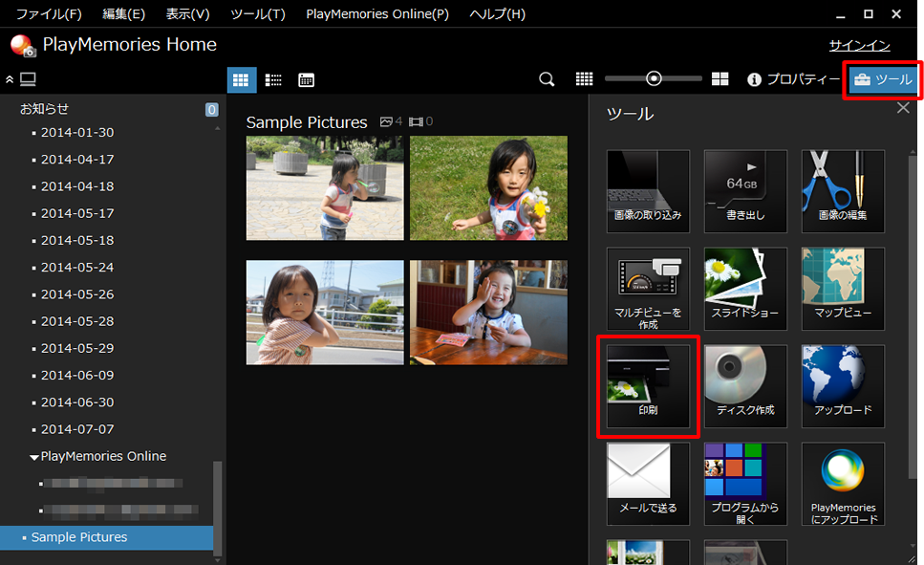Image resolution: width=924 pixels, height=565 pixels.
Task: Select thumbnail grid view mode
Action: click(241, 79)
